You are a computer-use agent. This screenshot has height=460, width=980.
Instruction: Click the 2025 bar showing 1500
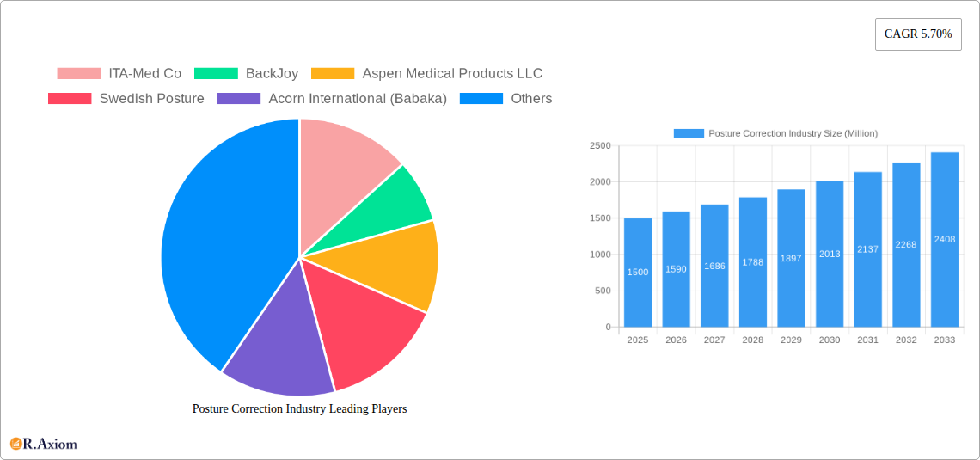[x=638, y=273]
